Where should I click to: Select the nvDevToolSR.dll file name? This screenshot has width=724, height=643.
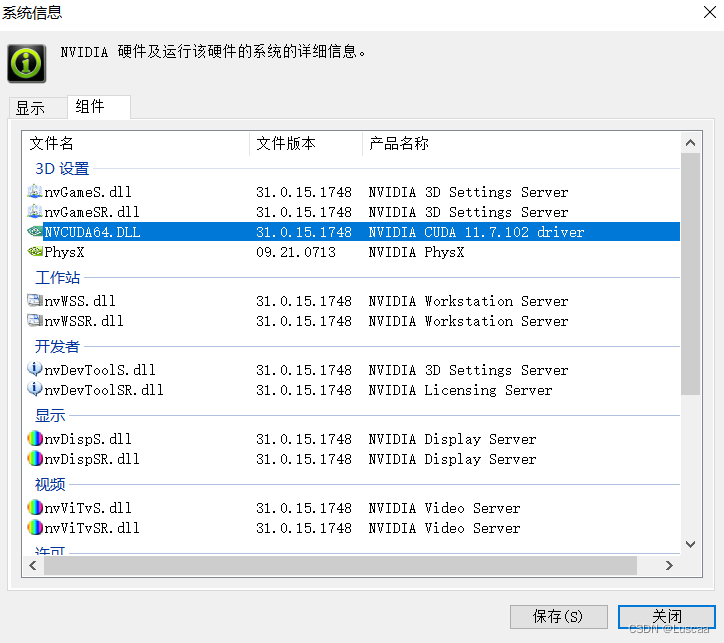click(x=104, y=390)
